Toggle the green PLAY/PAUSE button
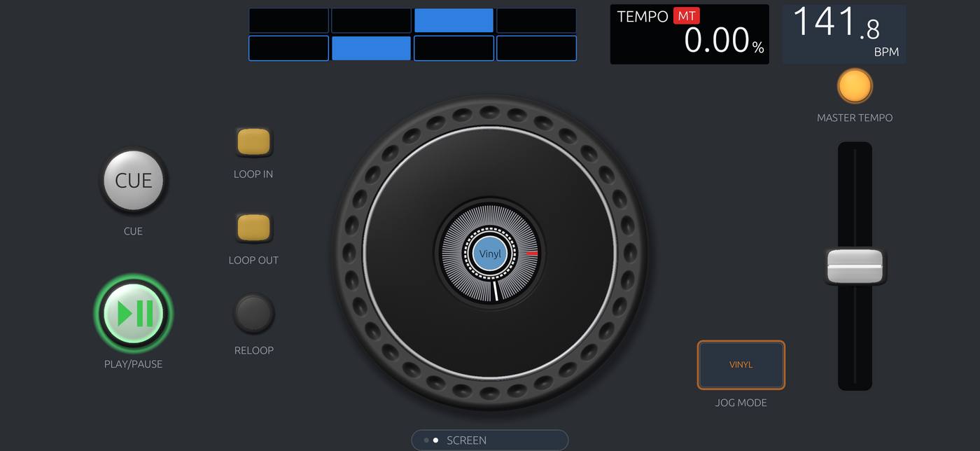Image resolution: width=980 pixels, height=451 pixels. point(133,313)
